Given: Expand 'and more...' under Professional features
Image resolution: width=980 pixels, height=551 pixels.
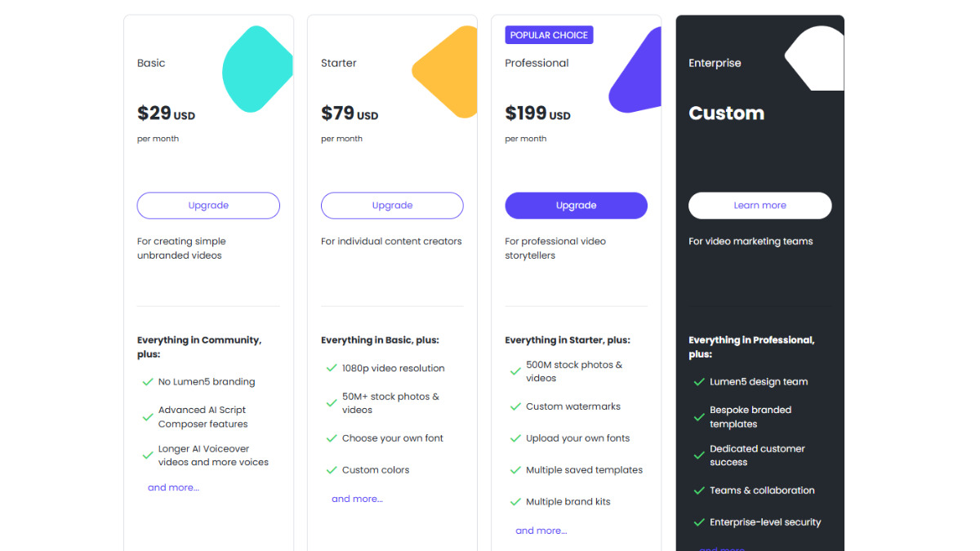Looking at the screenshot, I should click(x=541, y=531).
